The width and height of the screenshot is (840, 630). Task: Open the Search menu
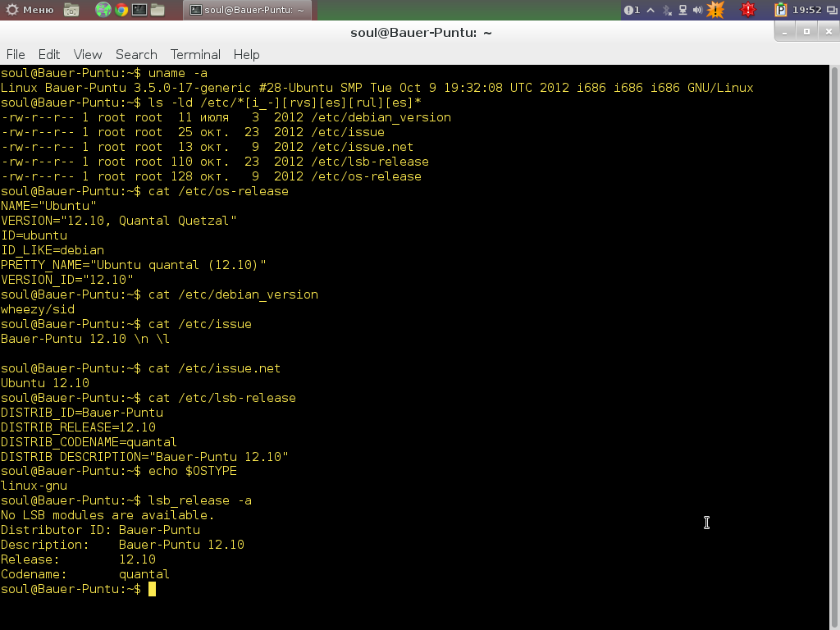click(x=136, y=55)
